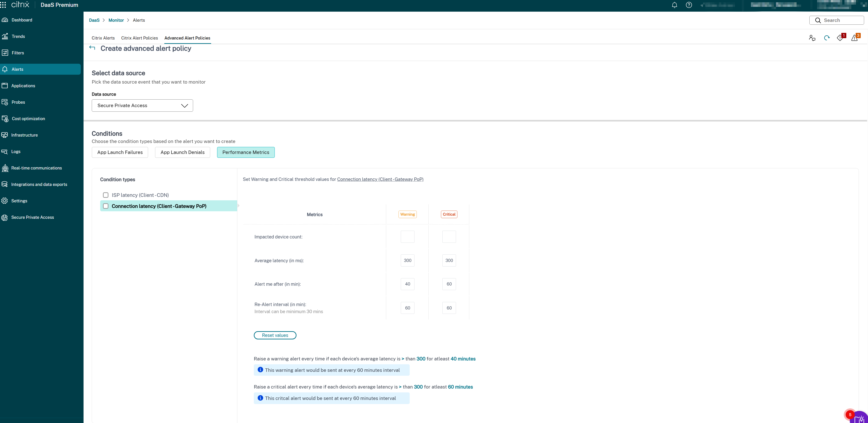The width and height of the screenshot is (868, 423).
Task: Open the Citrix Alerts tab
Action: [103, 38]
